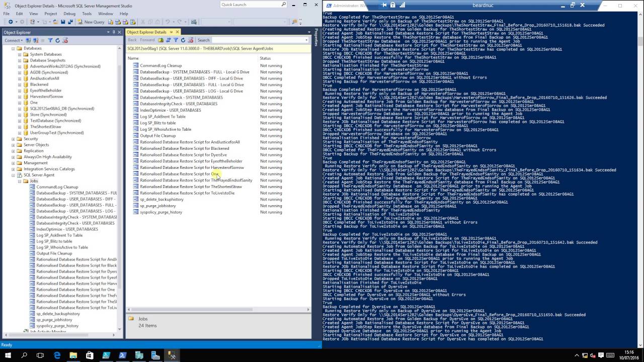The image size is (644, 362).
Task: Expand the Security tree node
Action: [x=13, y=139]
